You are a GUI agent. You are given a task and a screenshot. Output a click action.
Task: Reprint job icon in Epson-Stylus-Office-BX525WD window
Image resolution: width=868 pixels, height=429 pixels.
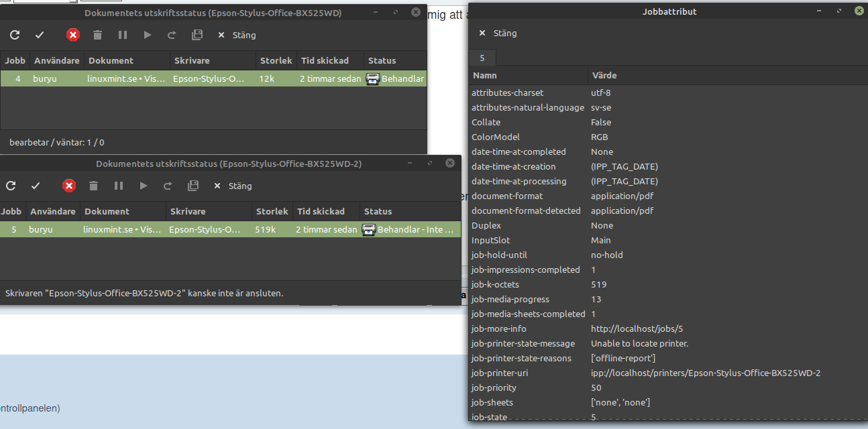coord(172,35)
